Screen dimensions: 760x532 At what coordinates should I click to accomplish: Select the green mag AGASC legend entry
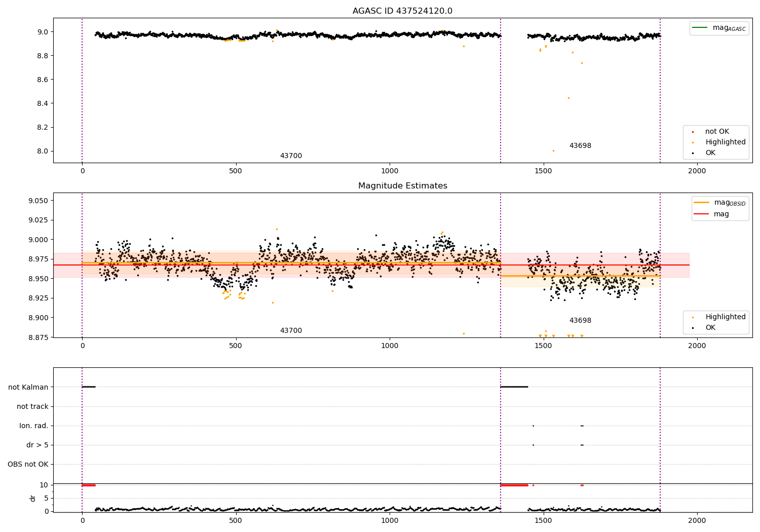point(719,28)
